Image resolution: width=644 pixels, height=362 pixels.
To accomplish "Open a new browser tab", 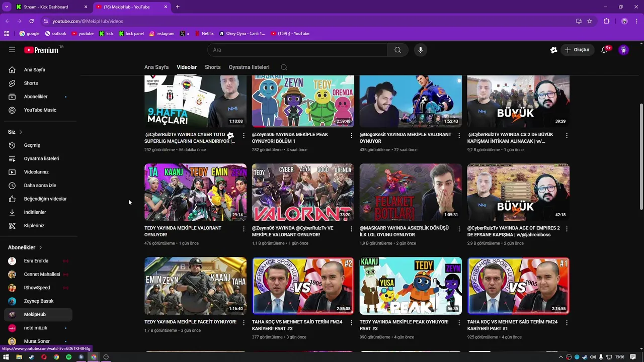I will (178, 7).
